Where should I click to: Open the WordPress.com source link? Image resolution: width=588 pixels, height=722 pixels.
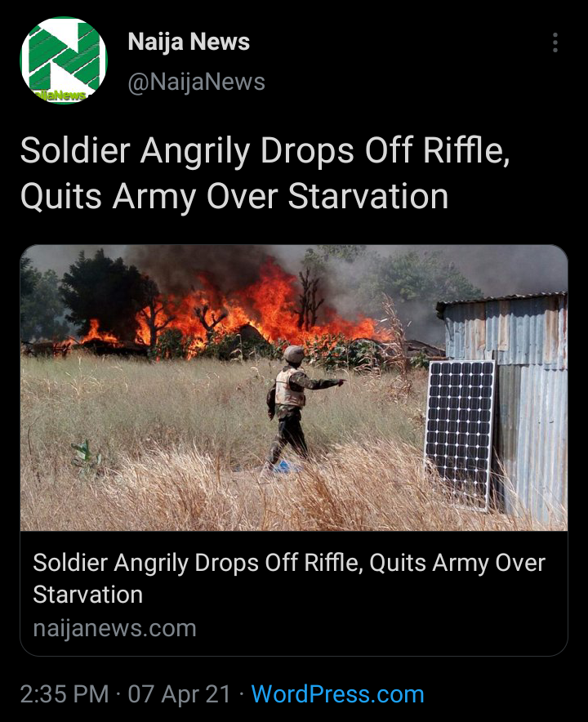click(x=337, y=694)
